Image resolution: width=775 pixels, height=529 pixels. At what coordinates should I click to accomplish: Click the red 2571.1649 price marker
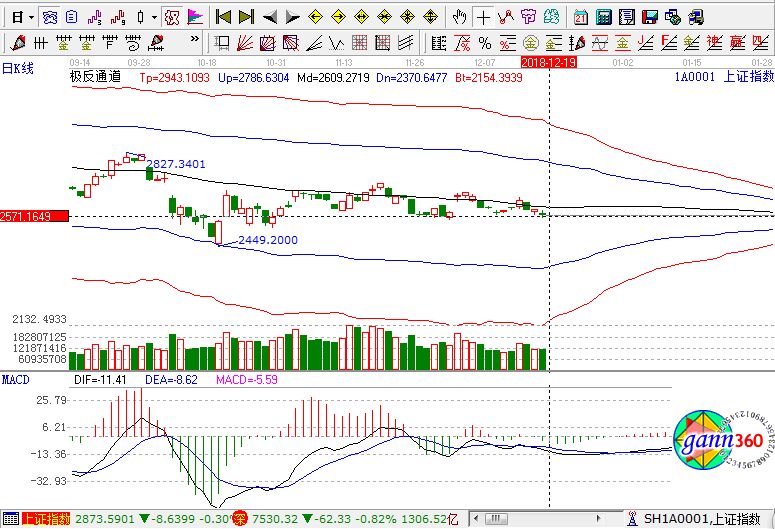33,216
